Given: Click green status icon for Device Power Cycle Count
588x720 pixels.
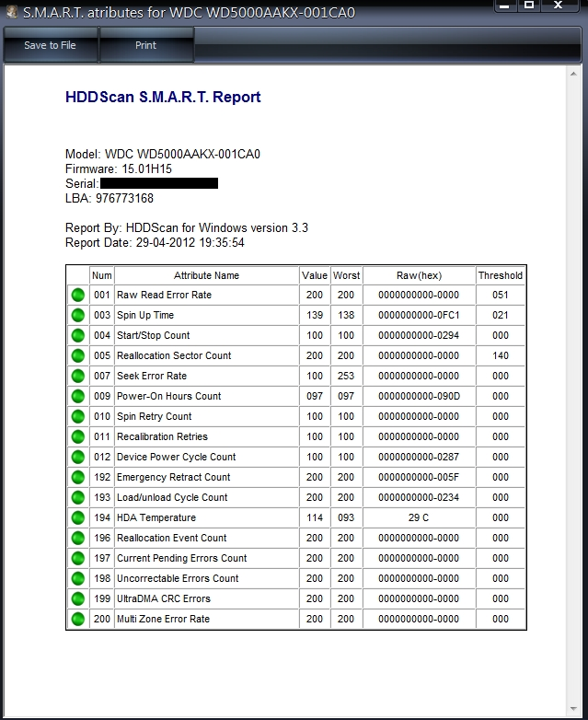Looking at the screenshot, I should pos(78,457).
